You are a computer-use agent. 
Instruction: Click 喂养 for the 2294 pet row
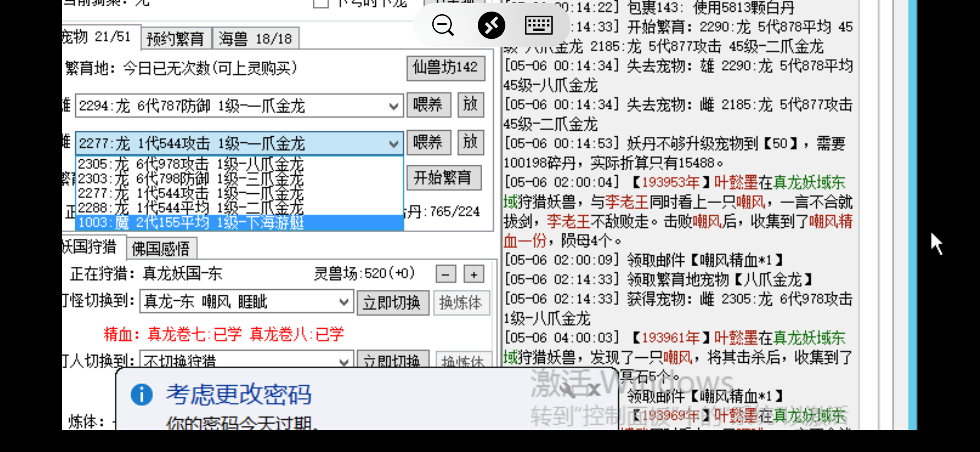tap(429, 105)
